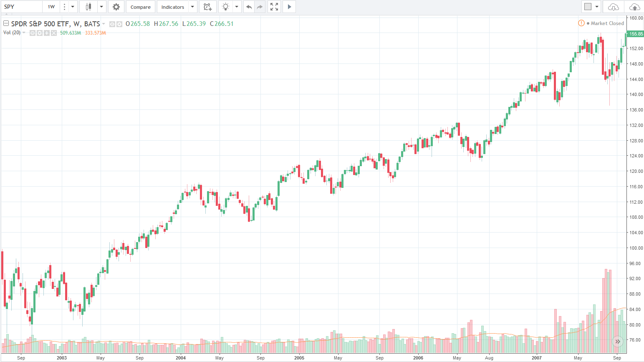
Task: Click the green volume value 509.633M
Action: click(x=71, y=33)
